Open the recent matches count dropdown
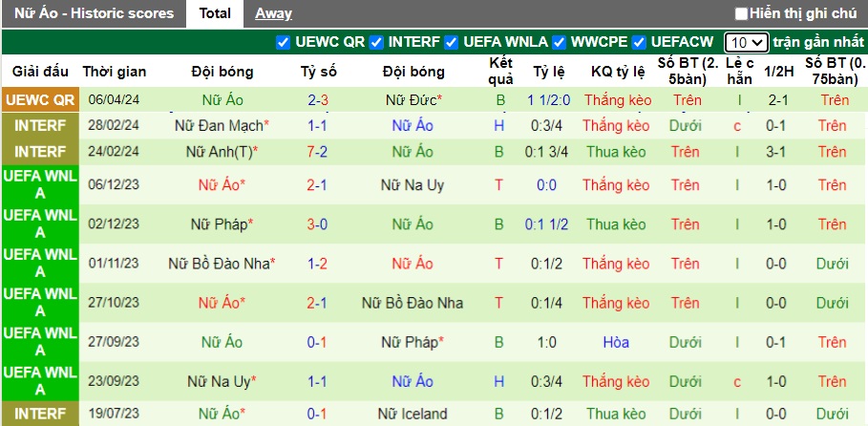 coord(746,42)
